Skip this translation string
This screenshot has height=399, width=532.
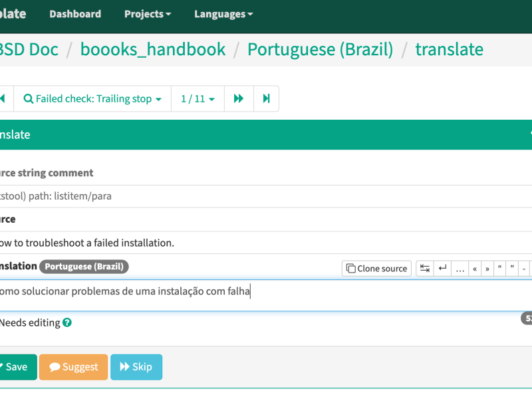pos(136,367)
